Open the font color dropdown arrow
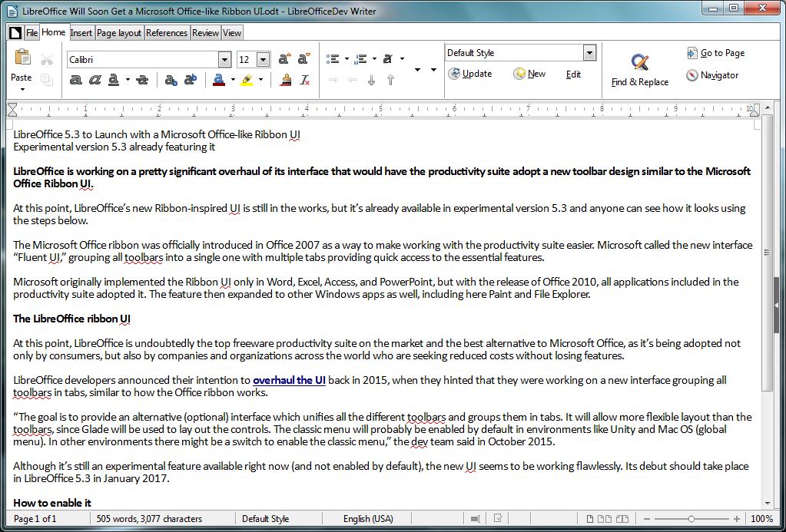The height and width of the screenshot is (532, 786). pyautogui.click(x=233, y=80)
